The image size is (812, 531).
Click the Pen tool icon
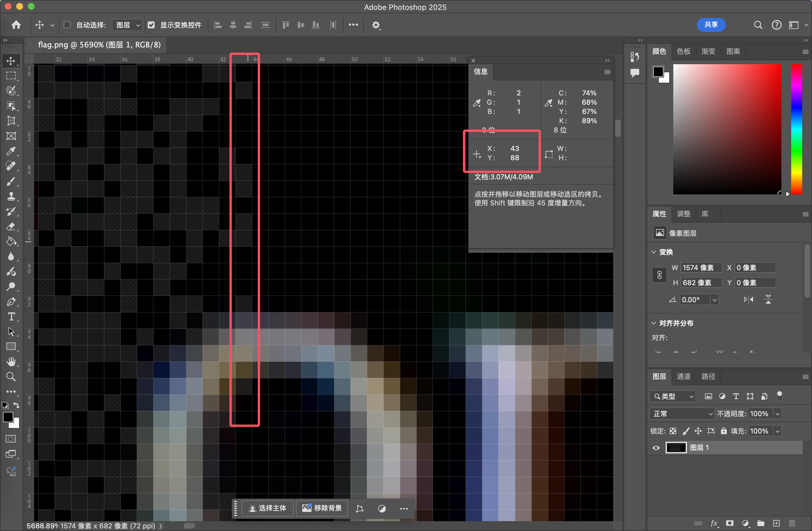11,302
